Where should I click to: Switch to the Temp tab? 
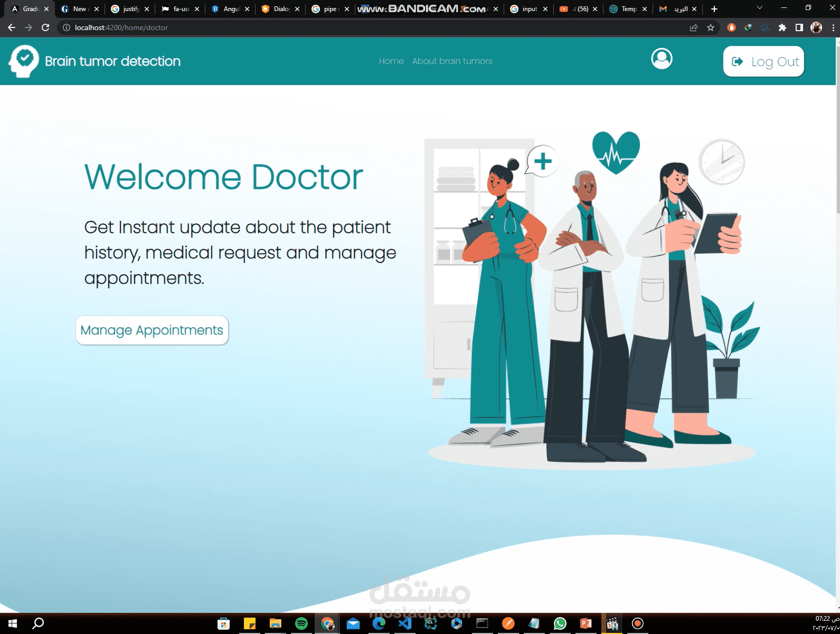[x=628, y=9]
